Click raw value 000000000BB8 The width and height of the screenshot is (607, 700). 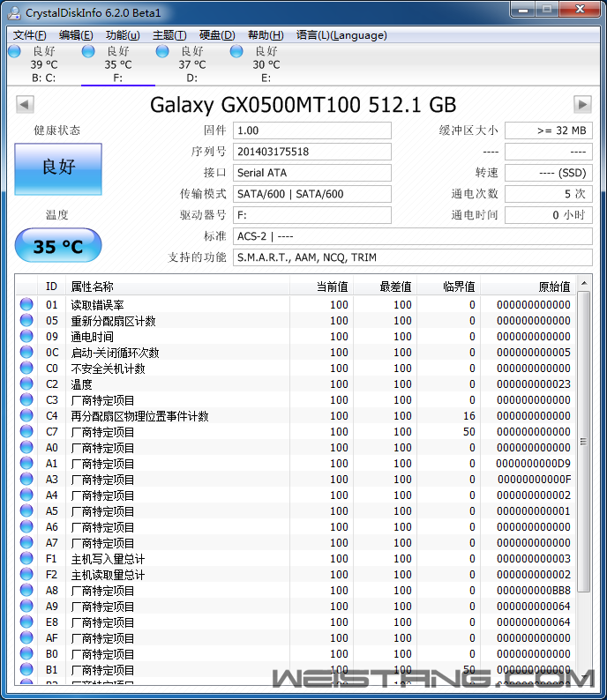pos(533,590)
